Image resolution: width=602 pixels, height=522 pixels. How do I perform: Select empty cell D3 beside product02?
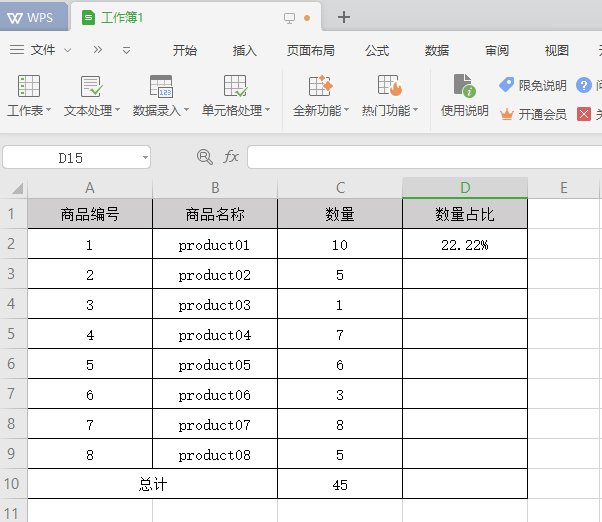pyautogui.click(x=465, y=274)
